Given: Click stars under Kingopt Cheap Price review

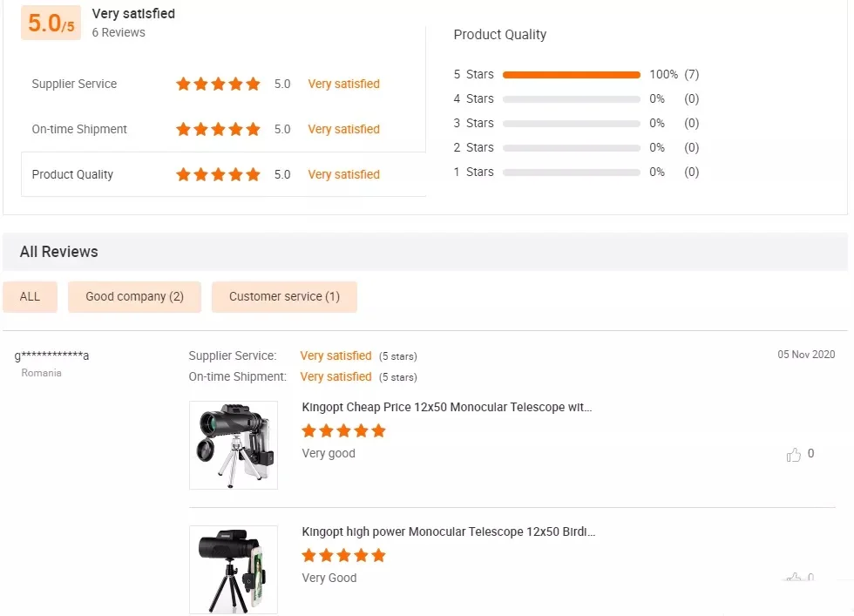Looking at the screenshot, I should (343, 431).
